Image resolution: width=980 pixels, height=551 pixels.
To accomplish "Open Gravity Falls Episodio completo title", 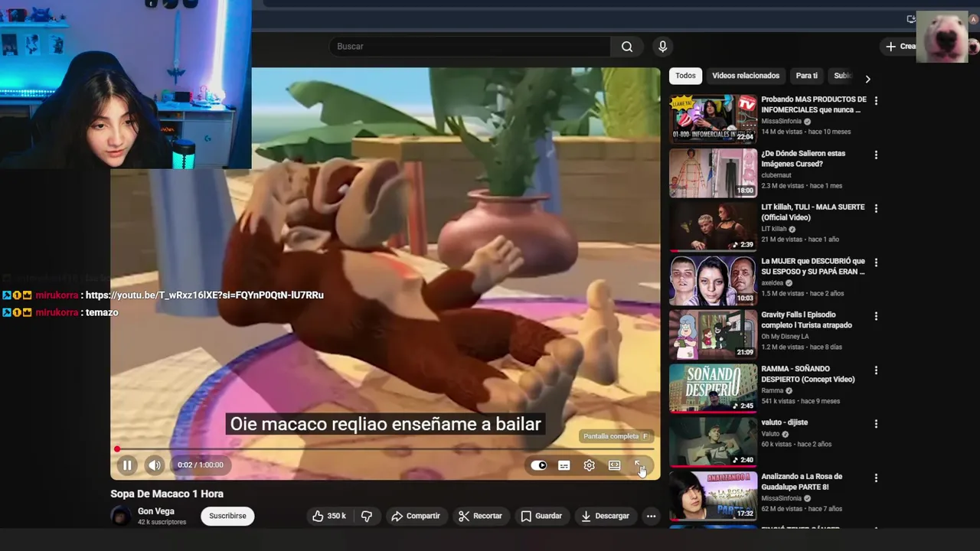I will coord(807,320).
